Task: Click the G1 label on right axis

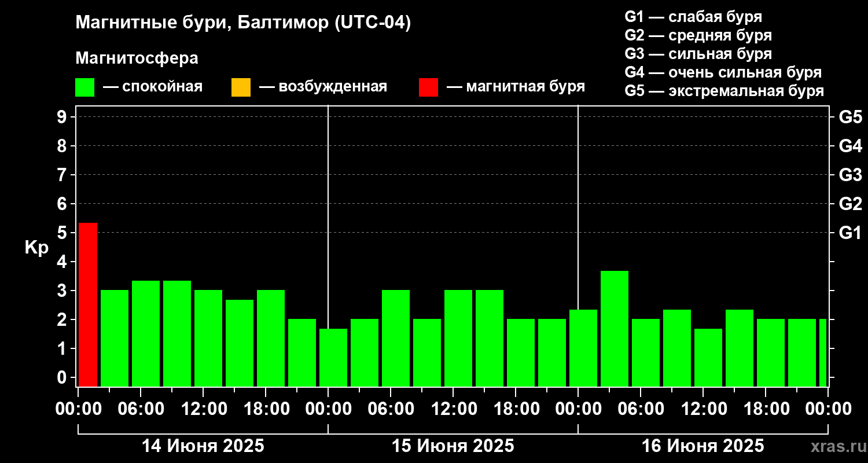Action: (x=851, y=233)
